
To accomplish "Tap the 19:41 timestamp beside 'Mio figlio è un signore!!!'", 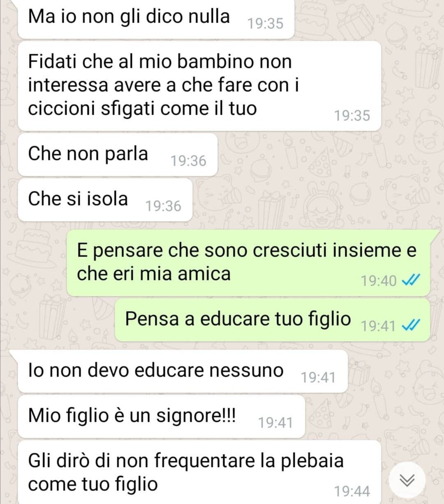I will click(275, 423).
